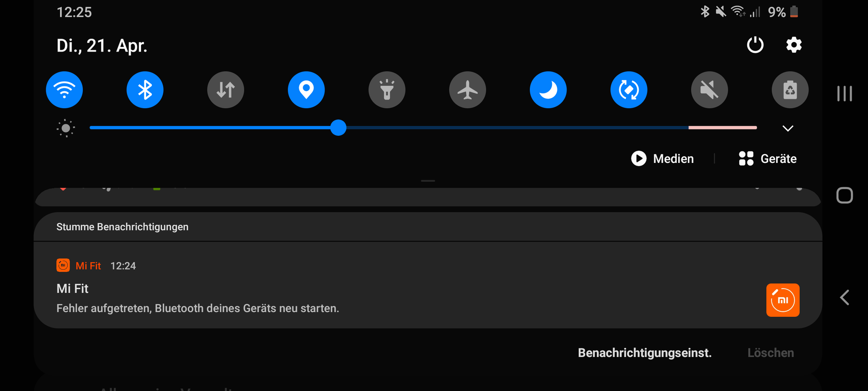This screenshot has height=391, width=868.
Task: Tap the battery status icon
Action: coord(794,12)
